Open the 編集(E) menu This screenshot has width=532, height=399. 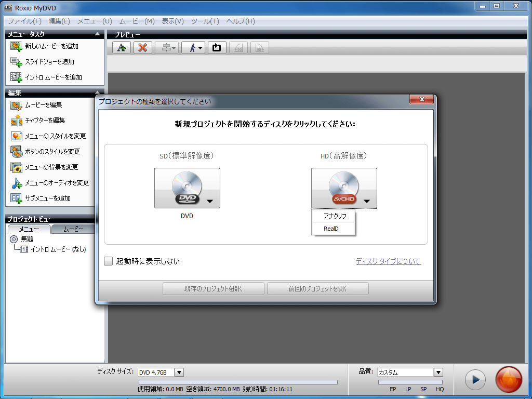click(59, 21)
